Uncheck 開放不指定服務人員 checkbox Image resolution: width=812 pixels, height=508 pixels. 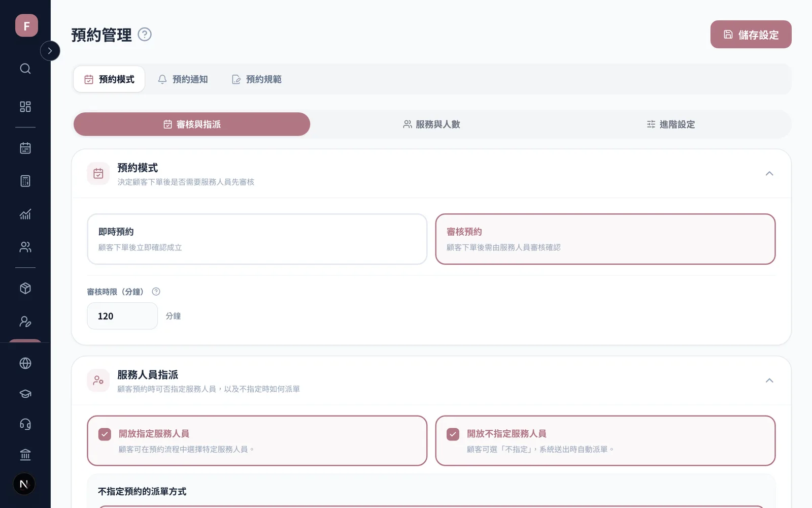coord(453,434)
